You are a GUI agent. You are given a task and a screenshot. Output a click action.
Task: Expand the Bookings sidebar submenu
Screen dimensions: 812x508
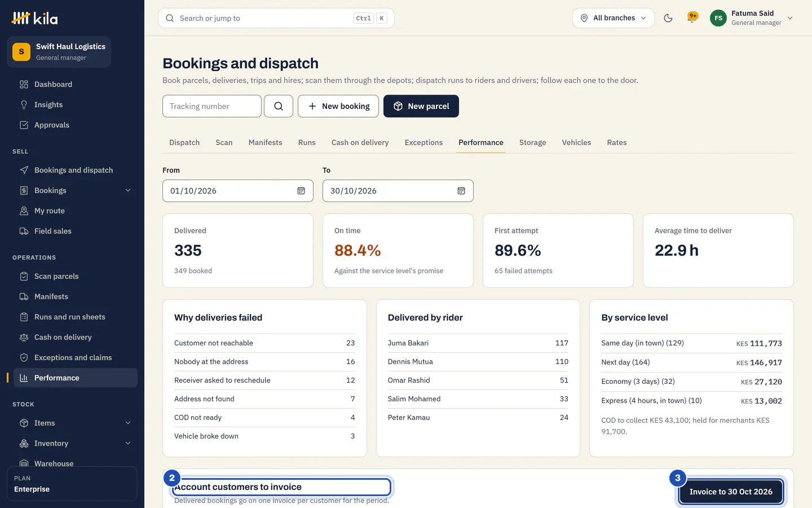click(128, 190)
